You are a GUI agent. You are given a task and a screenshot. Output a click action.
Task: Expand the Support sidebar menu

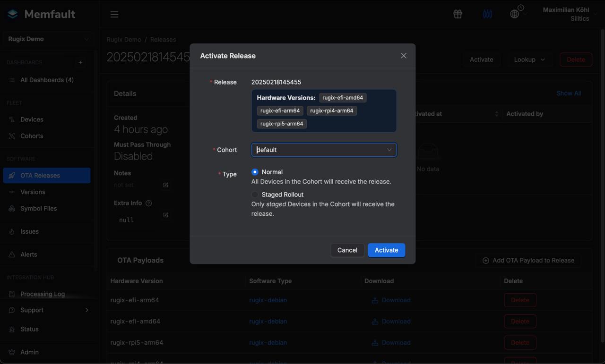pos(32,310)
